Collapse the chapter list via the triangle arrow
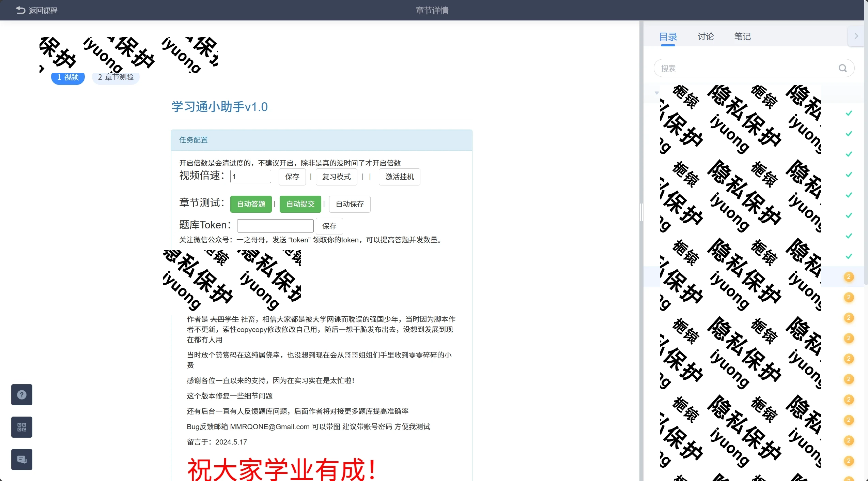 click(656, 93)
